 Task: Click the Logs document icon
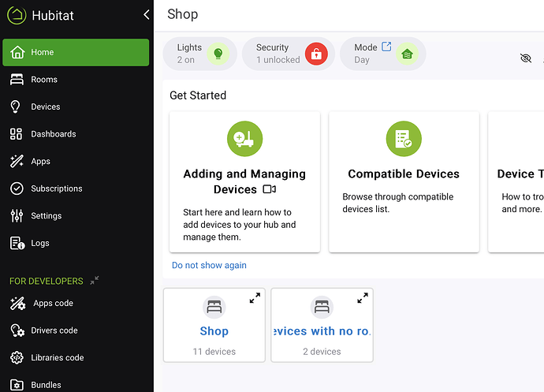(17, 243)
